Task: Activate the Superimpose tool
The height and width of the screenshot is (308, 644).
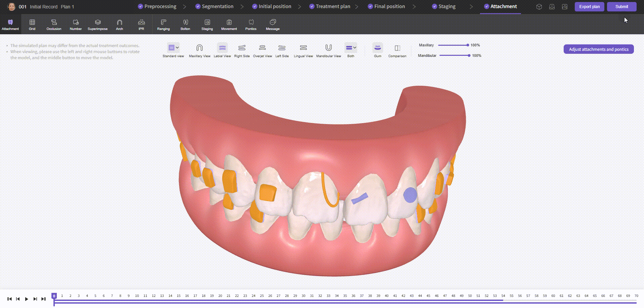Action: (97, 25)
